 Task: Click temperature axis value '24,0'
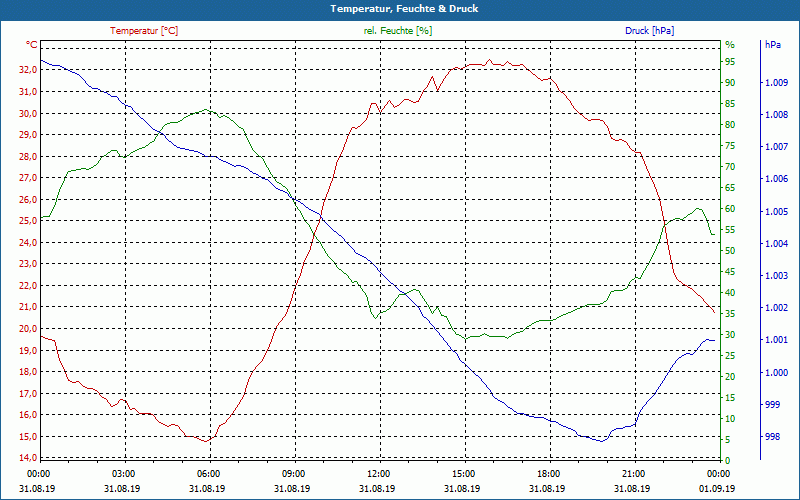pos(28,243)
